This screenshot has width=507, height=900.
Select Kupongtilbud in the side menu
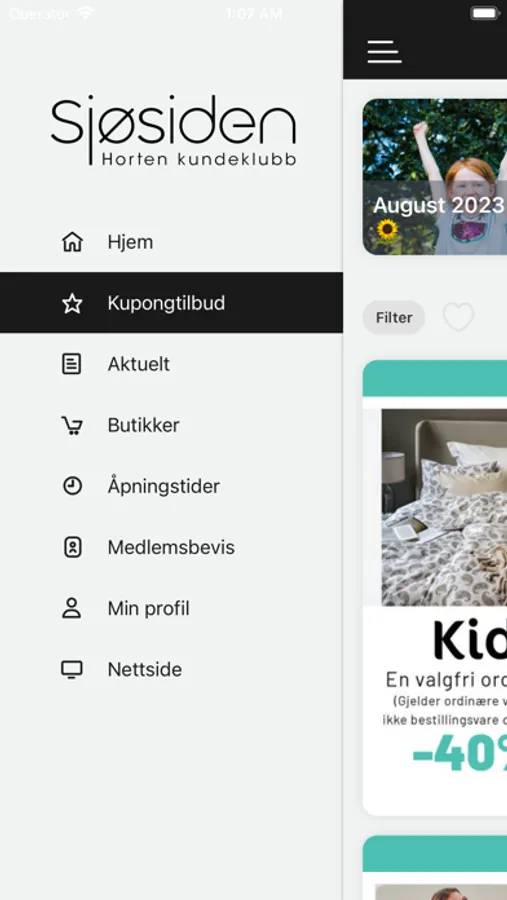point(171,303)
